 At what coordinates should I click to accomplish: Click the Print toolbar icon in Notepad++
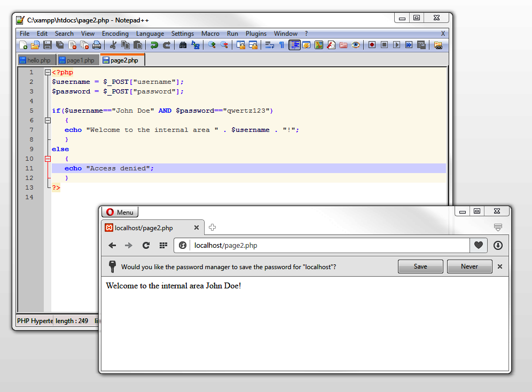[95, 45]
